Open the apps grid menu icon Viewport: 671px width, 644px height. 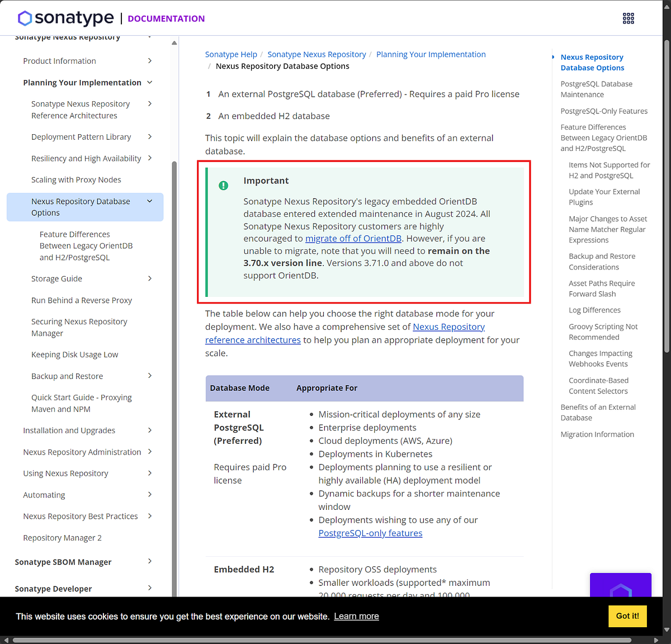click(629, 18)
